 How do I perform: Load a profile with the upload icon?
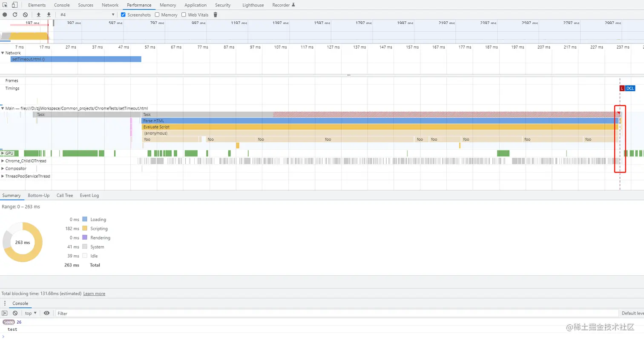tap(39, 14)
